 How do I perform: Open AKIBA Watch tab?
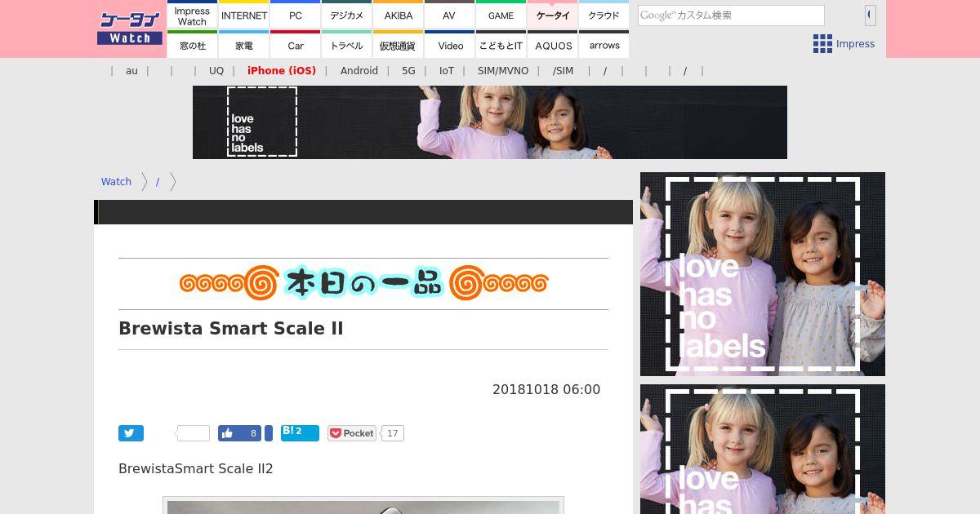click(399, 16)
